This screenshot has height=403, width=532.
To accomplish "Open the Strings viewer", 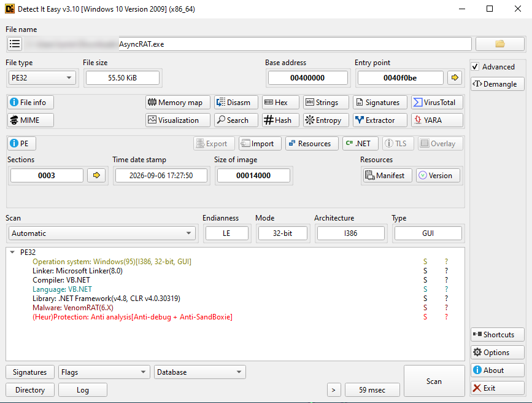I will pos(326,102).
